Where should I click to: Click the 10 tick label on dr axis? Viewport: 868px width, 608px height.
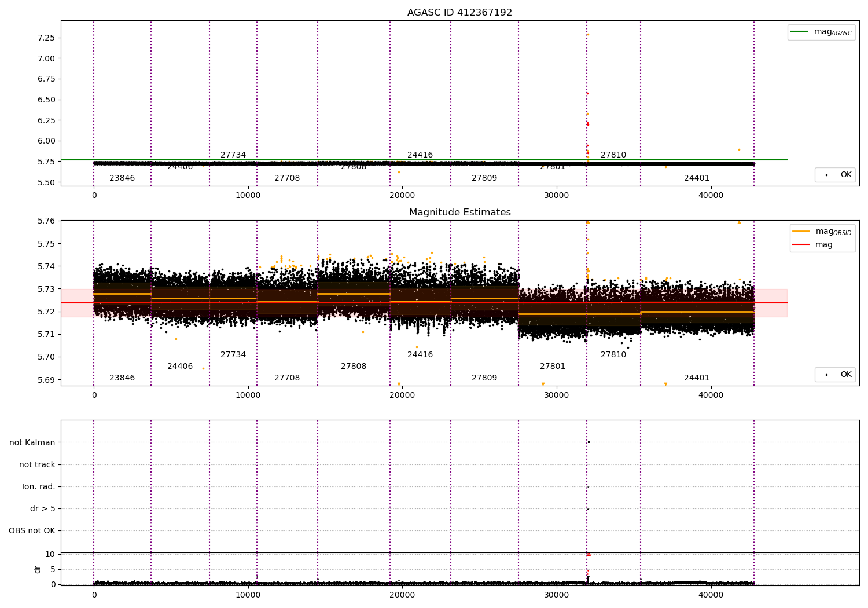point(50,554)
